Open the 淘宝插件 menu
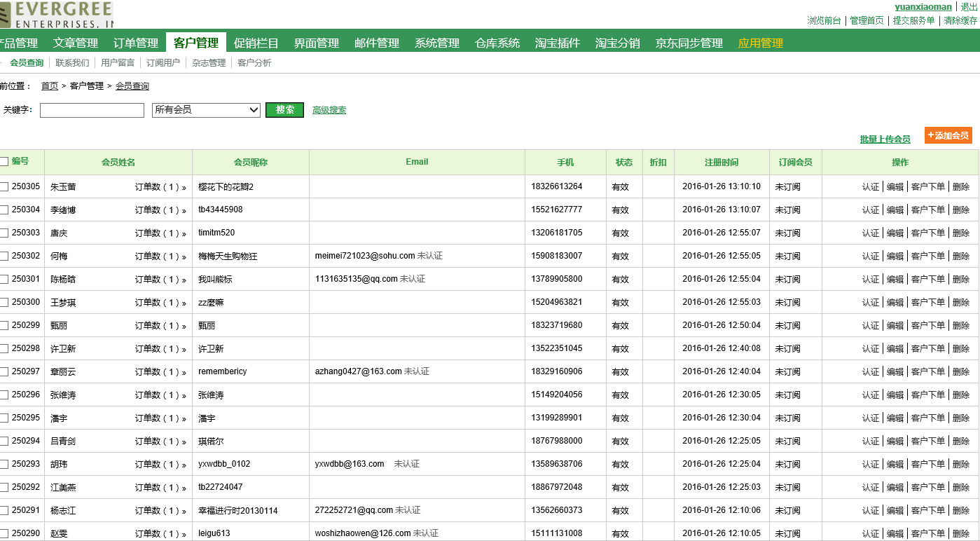Screen dimensions: 980x541 558,43
